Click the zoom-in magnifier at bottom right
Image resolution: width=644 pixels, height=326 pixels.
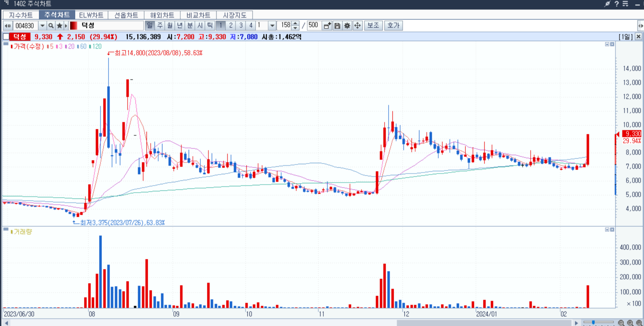[x=630, y=323]
